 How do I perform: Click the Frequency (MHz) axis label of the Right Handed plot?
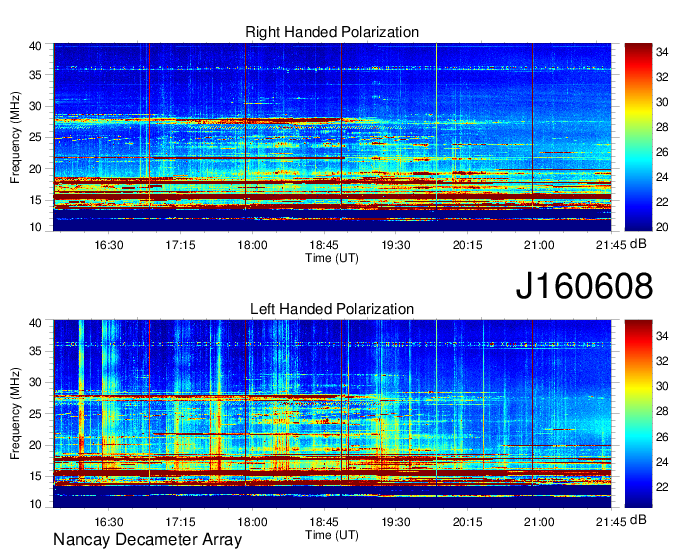[15, 137]
